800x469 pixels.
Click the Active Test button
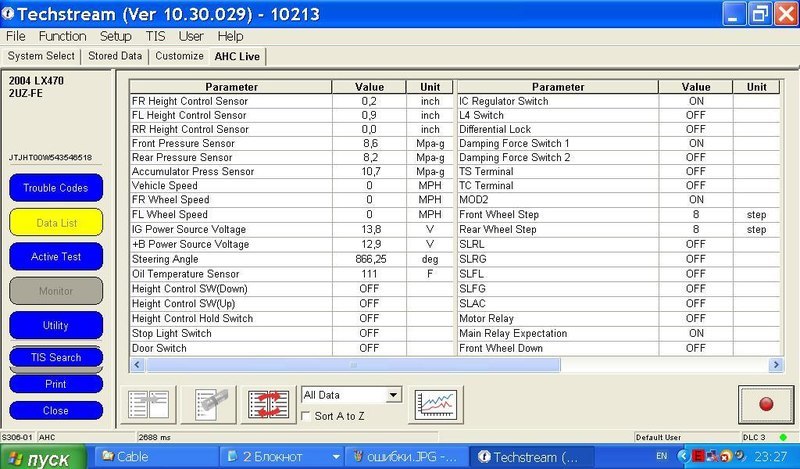coord(56,257)
